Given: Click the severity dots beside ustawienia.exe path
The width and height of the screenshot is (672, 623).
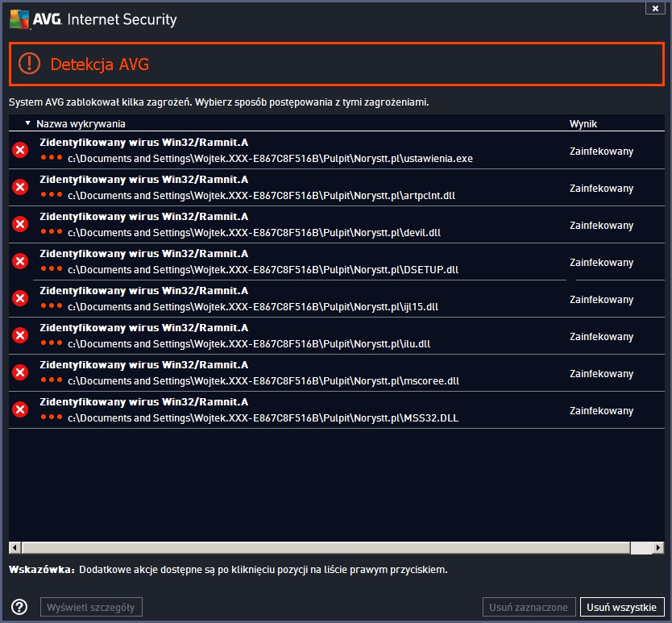Looking at the screenshot, I should click(x=52, y=157).
